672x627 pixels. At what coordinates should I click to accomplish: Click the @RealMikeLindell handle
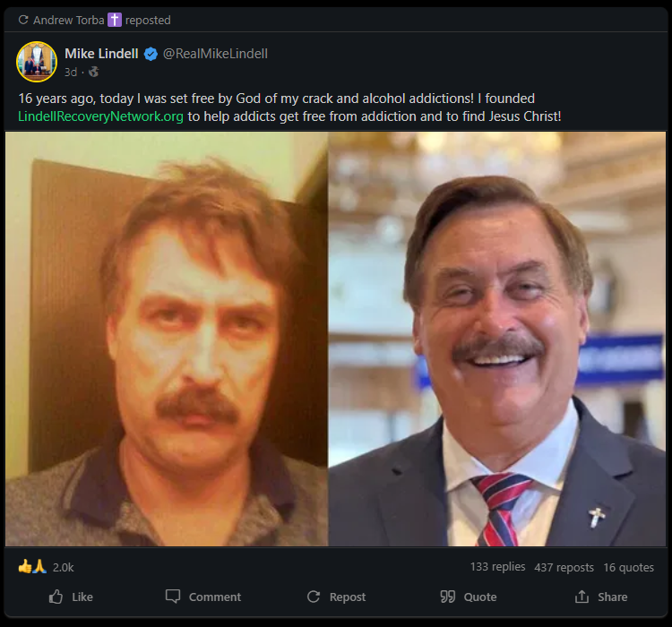215,54
